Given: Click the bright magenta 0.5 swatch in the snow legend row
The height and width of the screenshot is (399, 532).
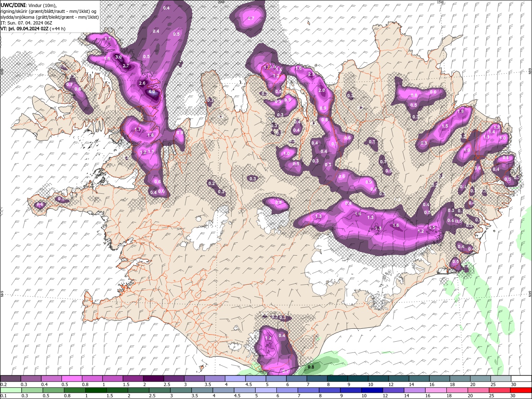Looking at the screenshot, I should pos(71,379).
